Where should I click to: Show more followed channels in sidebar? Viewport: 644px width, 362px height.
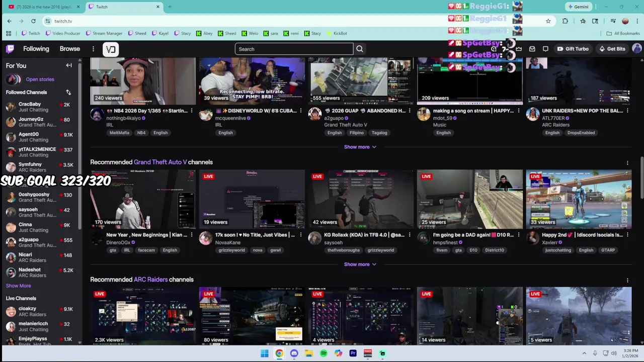[x=18, y=286]
